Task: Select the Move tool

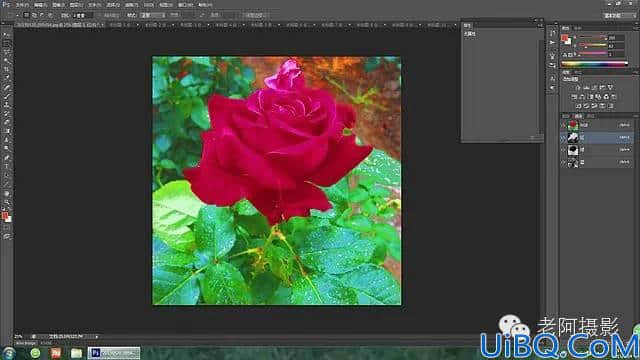Action: pos(7,35)
